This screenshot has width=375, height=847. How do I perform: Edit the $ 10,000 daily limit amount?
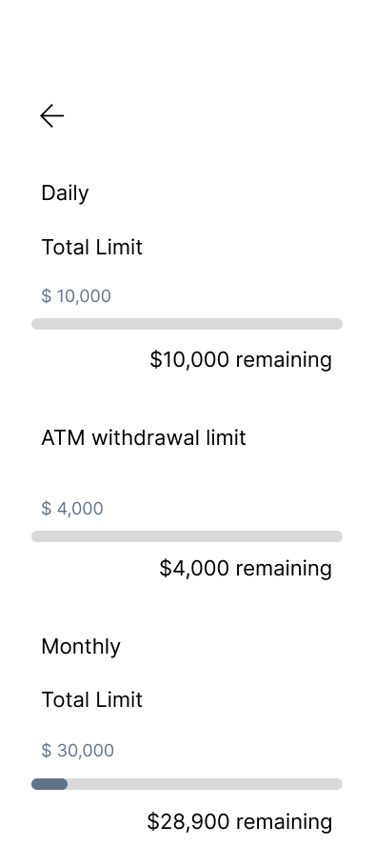coord(76,296)
